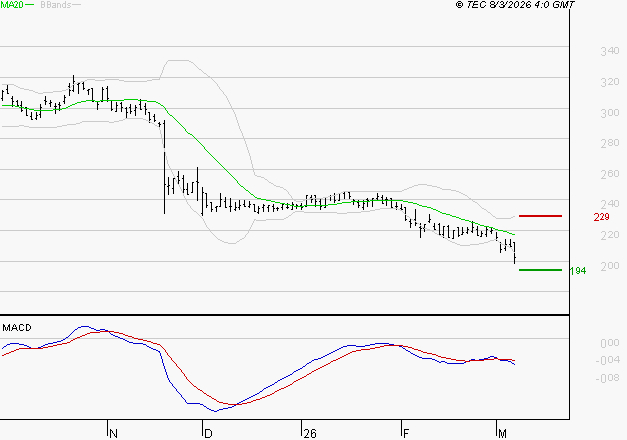The image size is (627, 440).
Task: Click the red resistance level line
Action: (x=540, y=216)
